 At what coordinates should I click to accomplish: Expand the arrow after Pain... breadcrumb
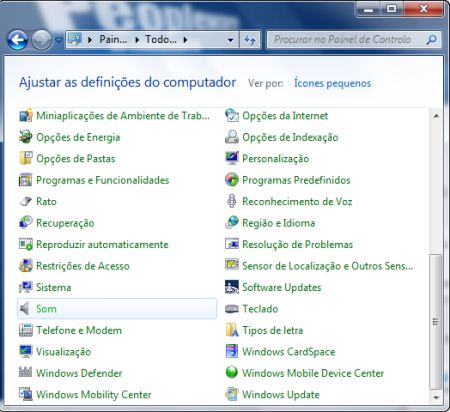coord(137,40)
